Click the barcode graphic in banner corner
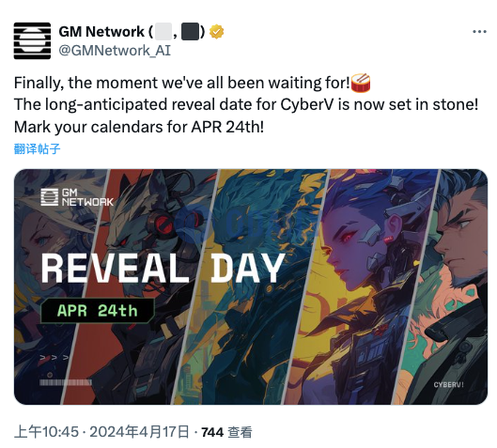Image resolution: width=497 pixels, height=448 pixels. point(66,382)
